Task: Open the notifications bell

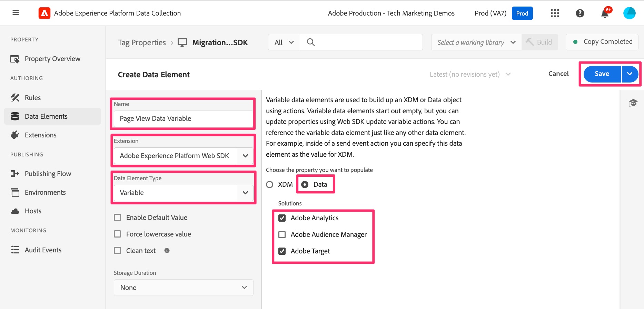Action: tap(605, 13)
